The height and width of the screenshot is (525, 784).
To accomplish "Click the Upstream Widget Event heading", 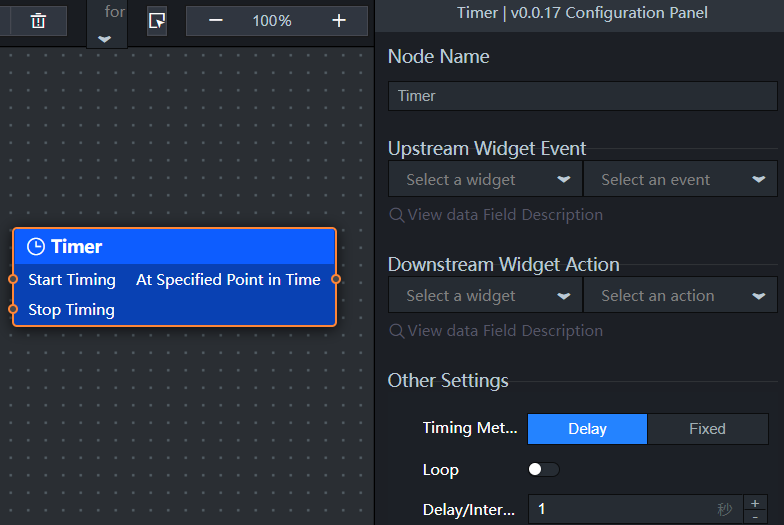I will [487, 148].
